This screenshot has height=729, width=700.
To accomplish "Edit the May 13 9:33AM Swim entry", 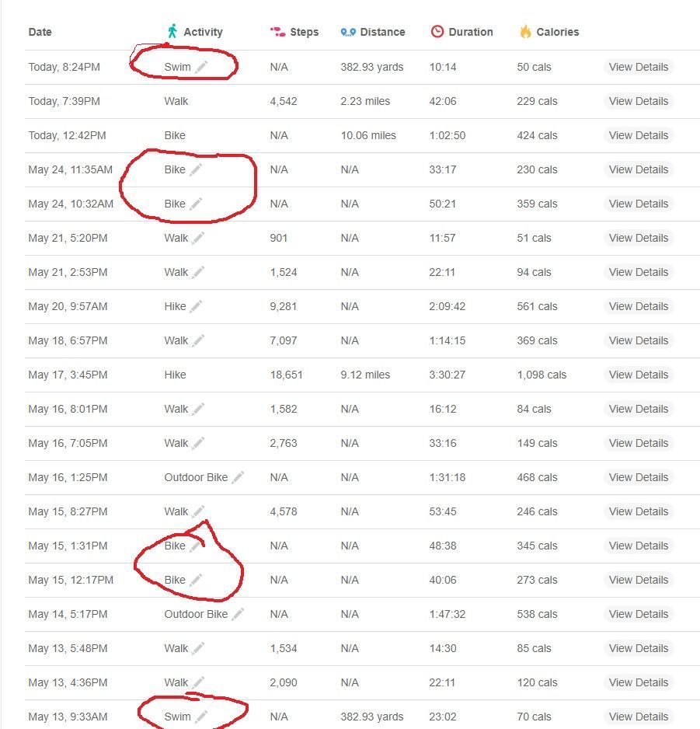I will [200, 717].
